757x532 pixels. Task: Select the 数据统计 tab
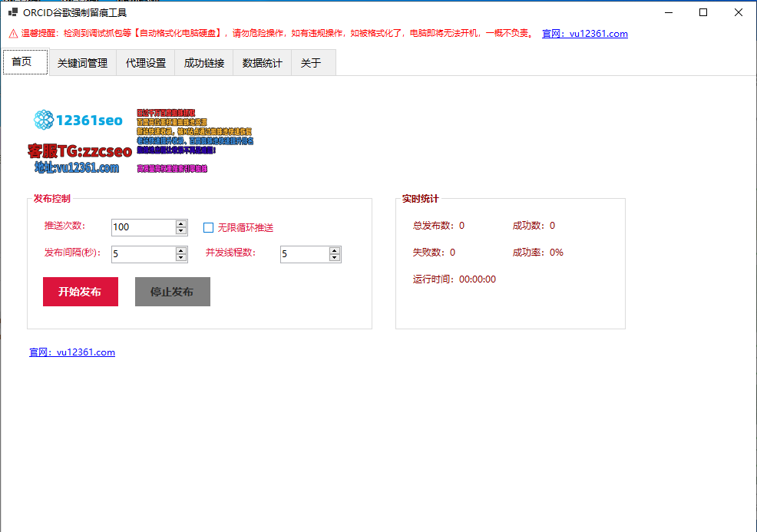click(263, 63)
